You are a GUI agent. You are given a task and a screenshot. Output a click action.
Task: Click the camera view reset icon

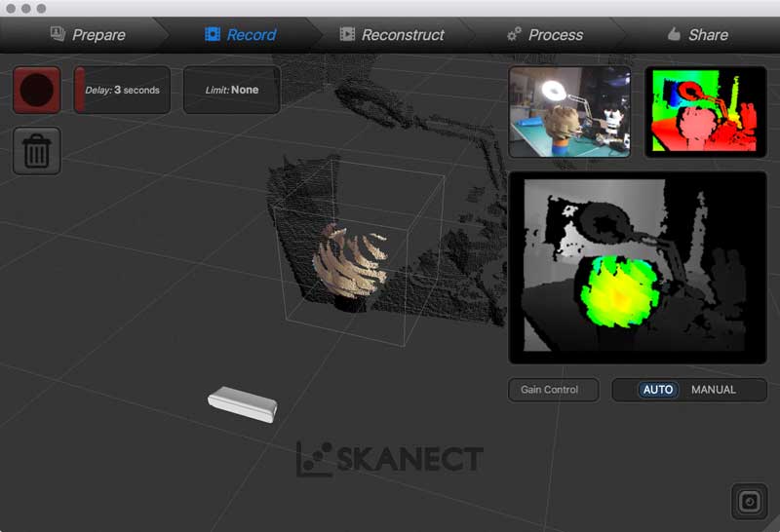point(749,501)
